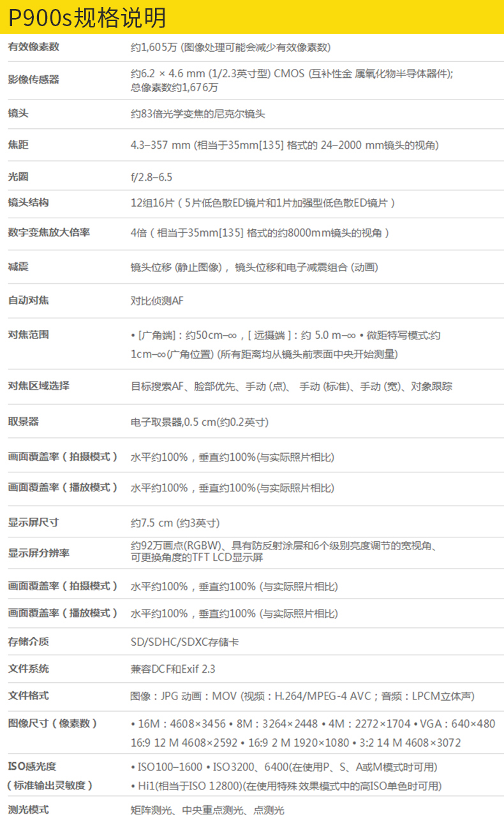Select the 约83倍光学变焦的尼克尔镜头 text
The image size is (504, 815).
(x=198, y=114)
